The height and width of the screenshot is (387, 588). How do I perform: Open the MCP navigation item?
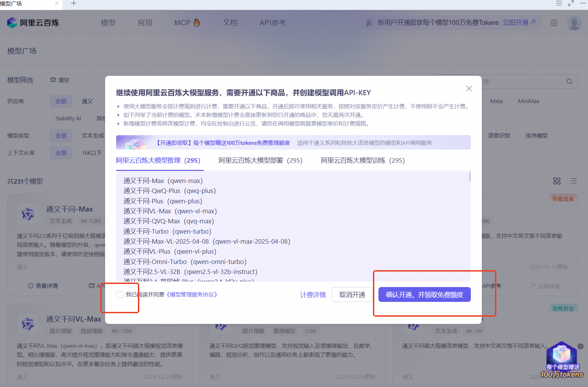[x=187, y=23]
